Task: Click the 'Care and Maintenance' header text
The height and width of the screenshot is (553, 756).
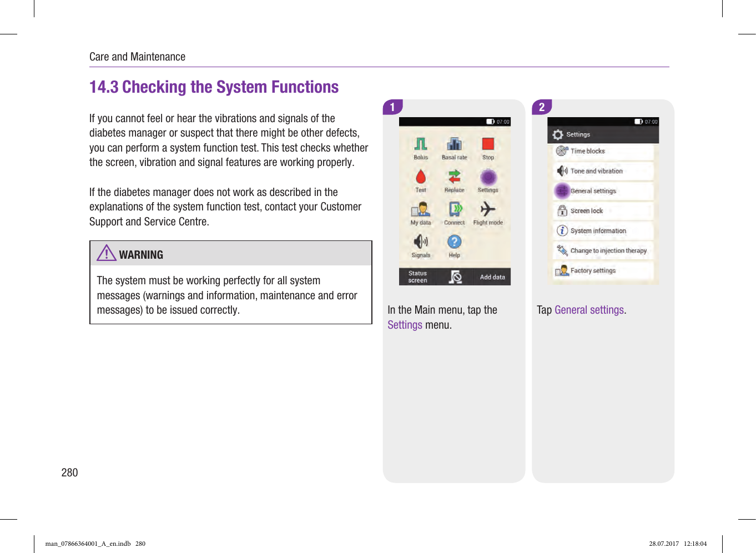Action: click(137, 57)
